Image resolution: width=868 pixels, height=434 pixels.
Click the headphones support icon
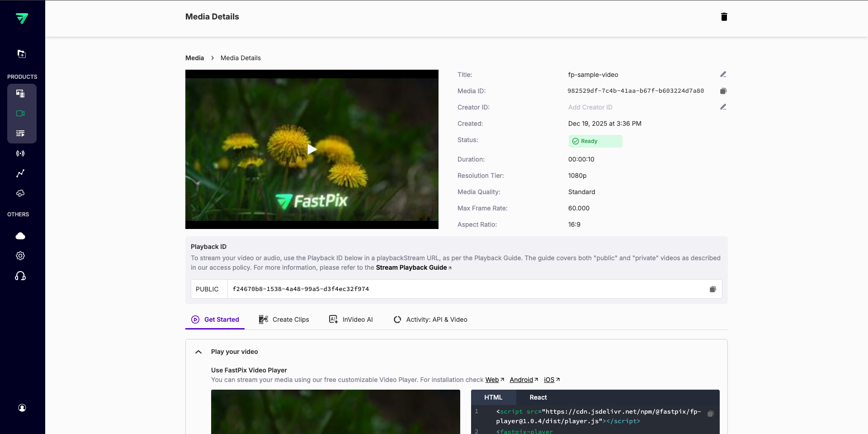[x=20, y=276]
